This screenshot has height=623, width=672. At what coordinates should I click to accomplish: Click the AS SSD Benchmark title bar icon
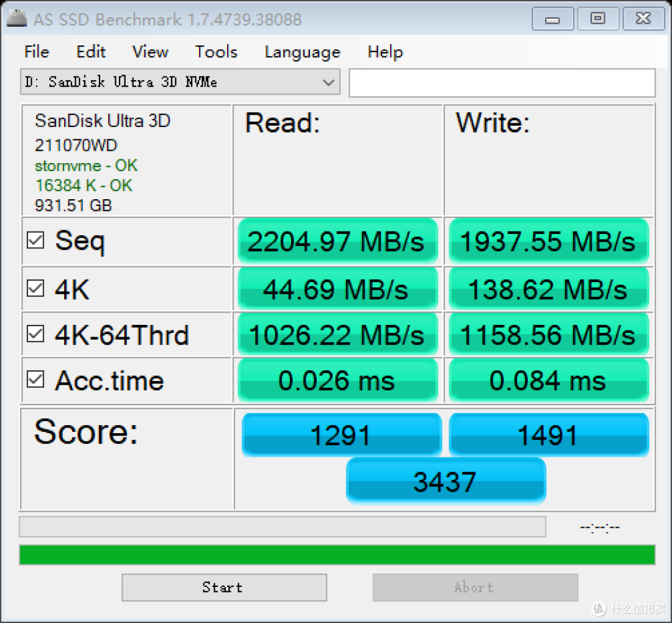pos(16,18)
